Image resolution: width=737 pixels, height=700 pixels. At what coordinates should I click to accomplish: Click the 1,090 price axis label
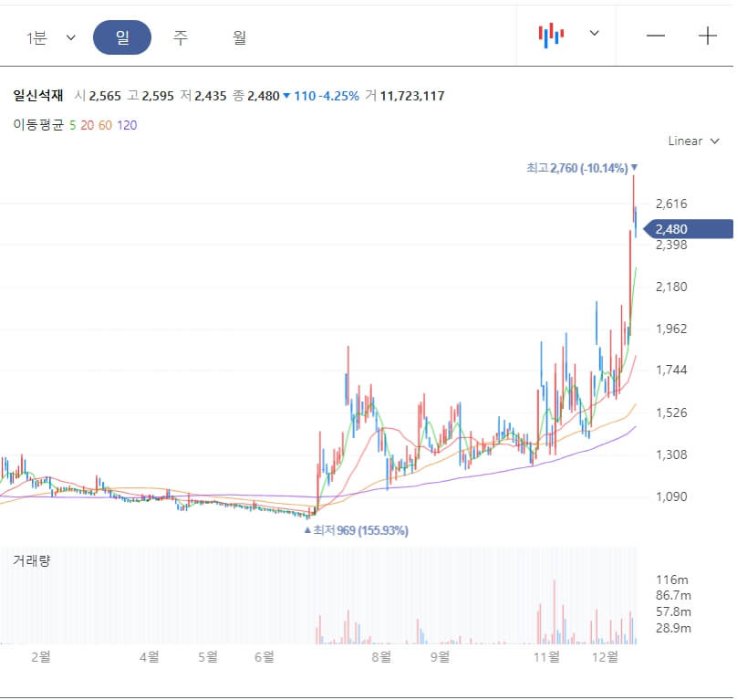671,496
